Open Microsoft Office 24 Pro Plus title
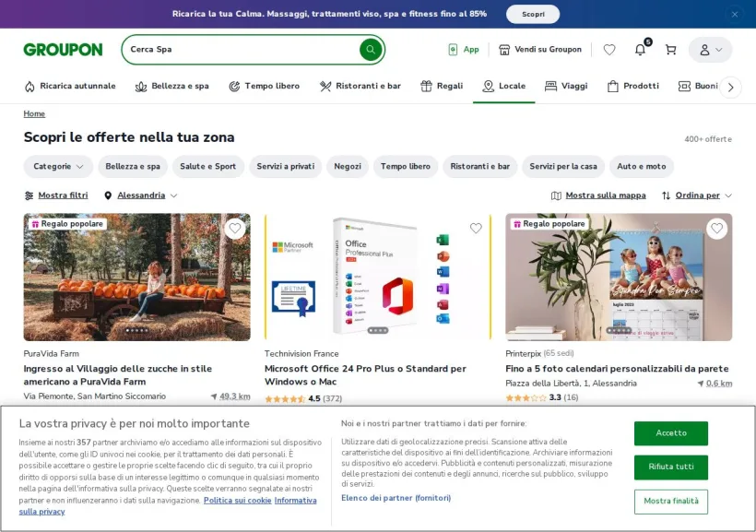 tap(365, 375)
